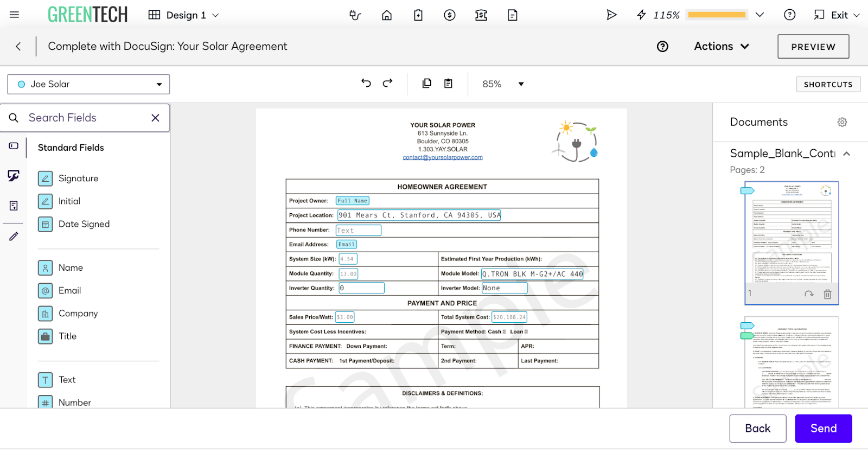The image size is (868, 453).
Task: Open the home icon in top bar
Action: click(387, 15)
